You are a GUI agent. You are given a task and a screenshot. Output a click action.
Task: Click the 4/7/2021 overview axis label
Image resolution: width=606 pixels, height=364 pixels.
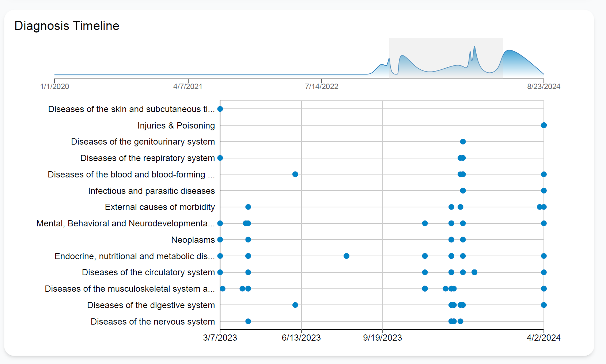click(x=188, y=87)
